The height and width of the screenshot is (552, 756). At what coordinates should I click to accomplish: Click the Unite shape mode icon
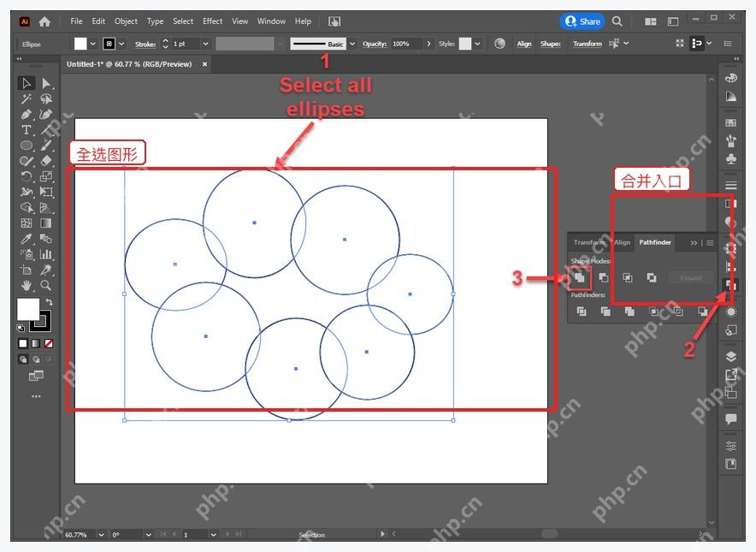[x=580, y=277]
